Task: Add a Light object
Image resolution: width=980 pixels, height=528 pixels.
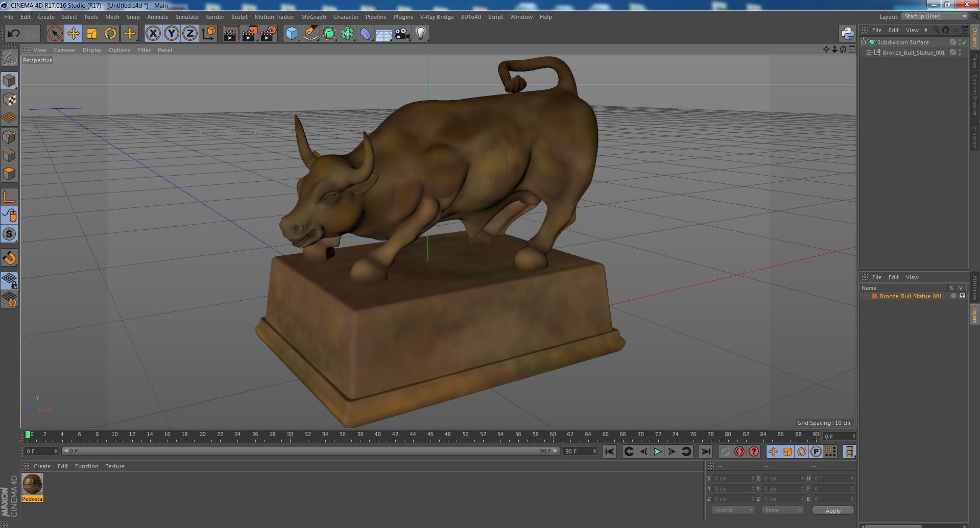Action: 421,34
